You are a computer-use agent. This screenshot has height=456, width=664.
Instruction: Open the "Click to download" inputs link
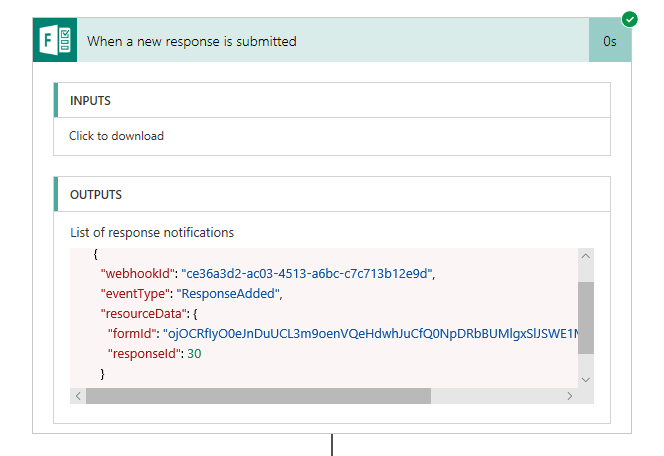click(116, 136)
